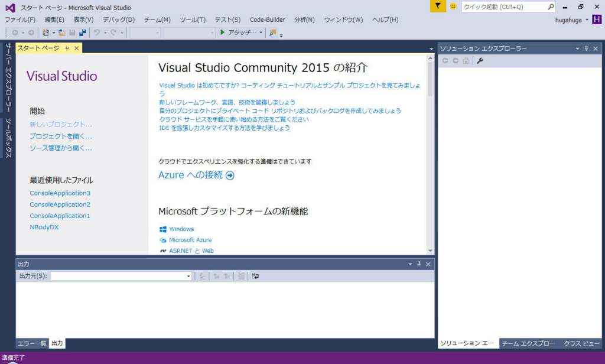Screen dimensions: 605x364
Task: Click the Redo toolbar icon
Action: click(113, 33)
